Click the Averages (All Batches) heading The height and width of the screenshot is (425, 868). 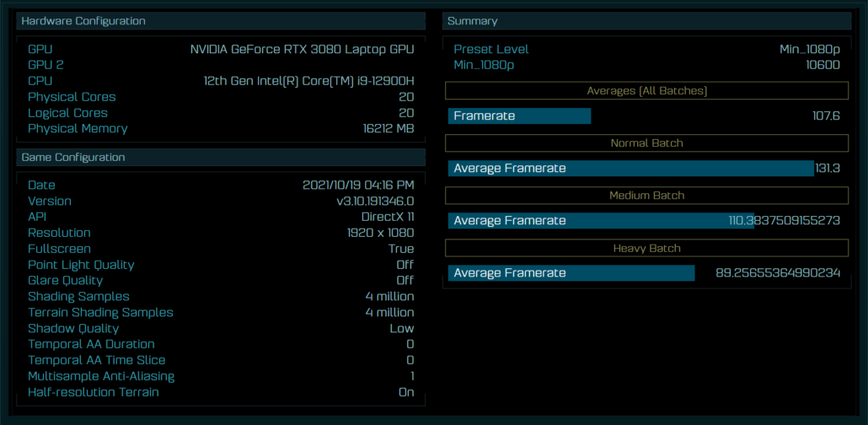pyautogui.click(x=646, y=91)
